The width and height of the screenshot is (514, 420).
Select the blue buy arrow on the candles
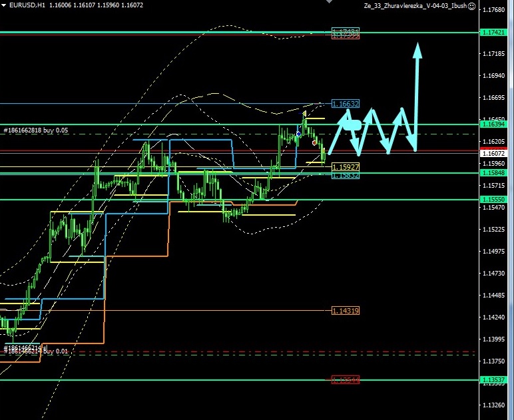click(x=298, y=134)
